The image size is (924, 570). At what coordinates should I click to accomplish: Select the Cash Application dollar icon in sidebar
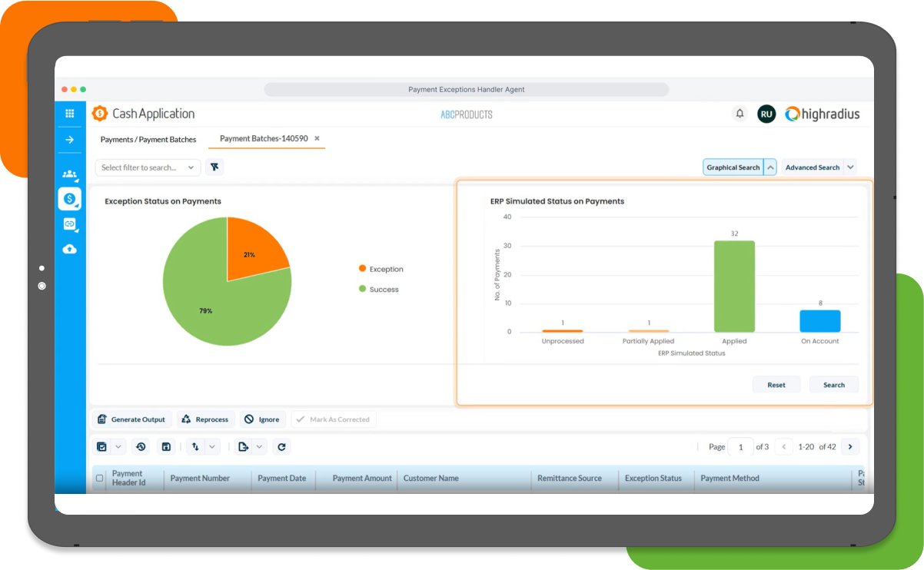[x=70, y=198]
